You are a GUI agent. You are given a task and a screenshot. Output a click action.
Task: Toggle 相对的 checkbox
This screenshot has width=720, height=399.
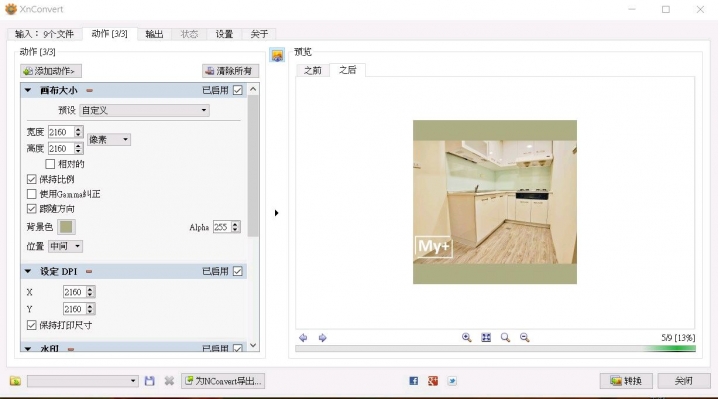[x=50, y=164]
